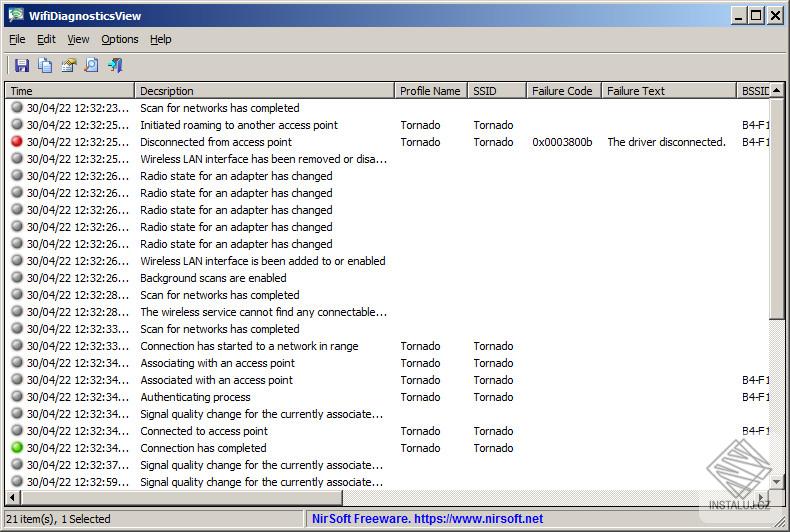Select the 'Background scans are enabled' row
The image size is (790, 532).
point(213,278)
